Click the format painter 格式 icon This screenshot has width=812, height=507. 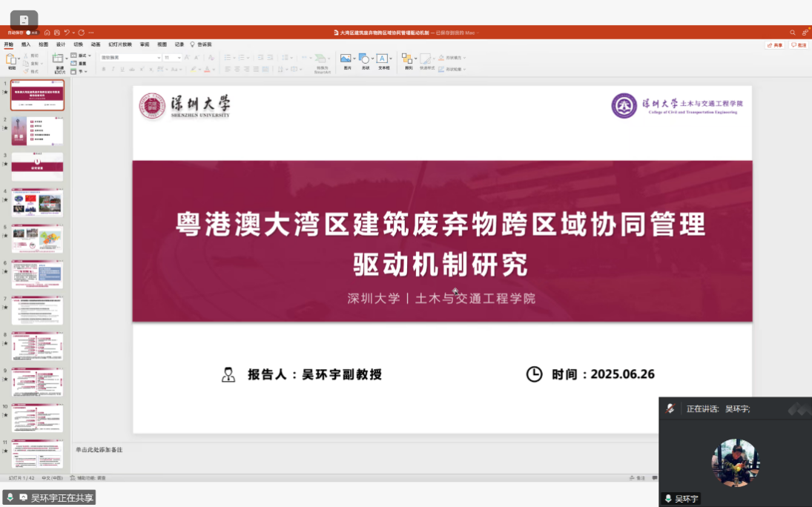[30, 71]
